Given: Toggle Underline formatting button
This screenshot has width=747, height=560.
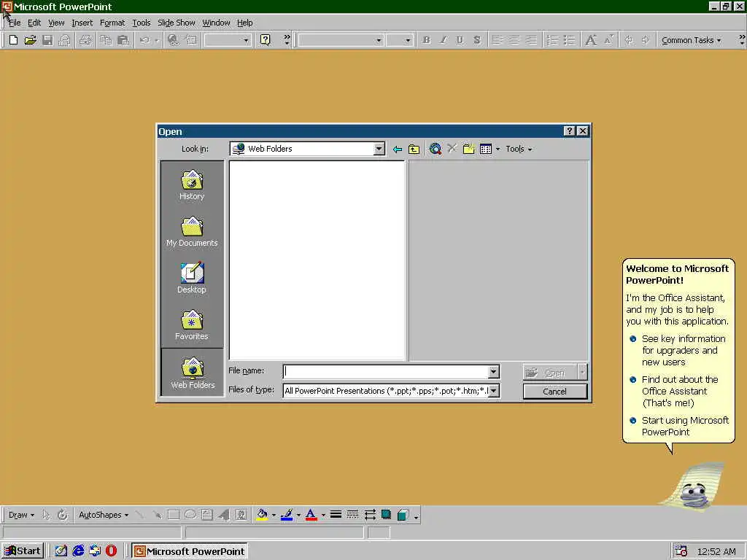Looking at the screenshot, I should 460,40.
